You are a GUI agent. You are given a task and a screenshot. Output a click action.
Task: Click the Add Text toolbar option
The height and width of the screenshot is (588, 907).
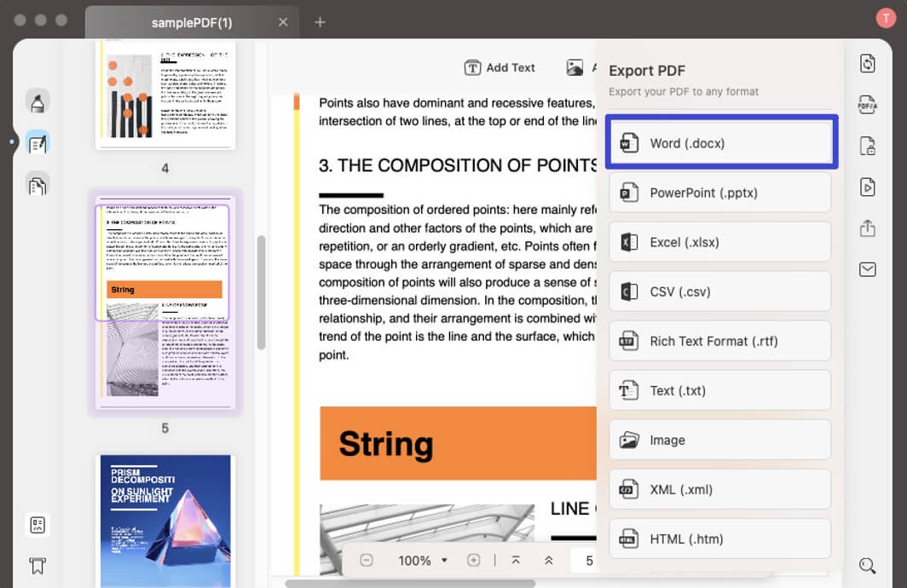coord(500,67)
